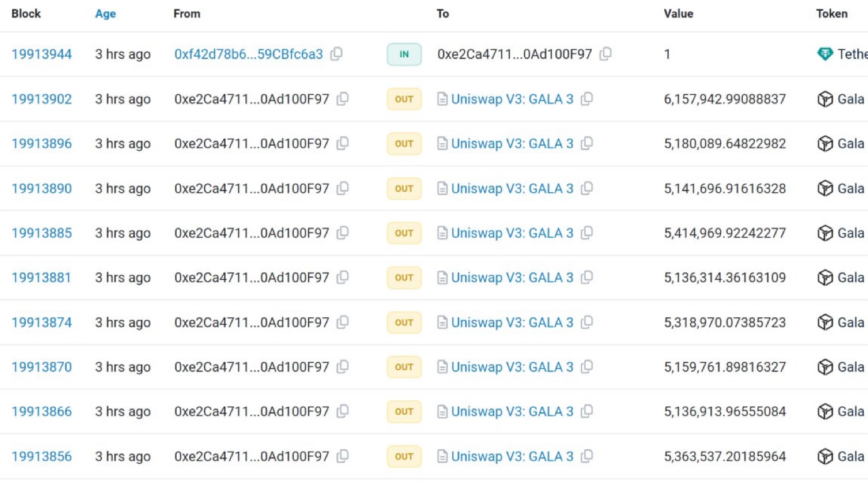Viewport: 868px width, 487px height.
Task: Click contract document icon in block 19913866 row
Action: tap(442, 412)
